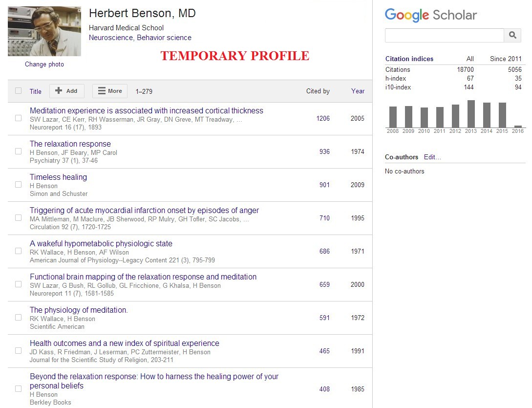532x408 pixels.
Task: Check the Meditation experience cortical thickness row
Action: (19, 118)
